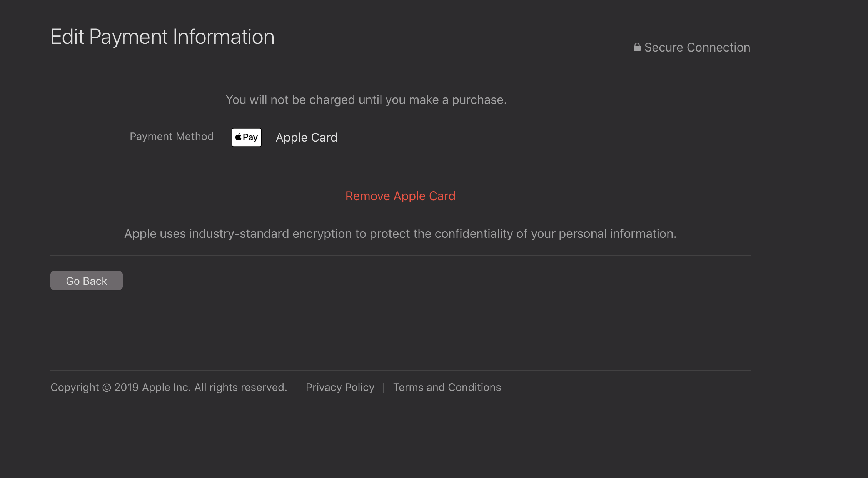Click the Apple Pay badge icon
868x478 pixels.
pyautogui.click(x=247, y=137)
